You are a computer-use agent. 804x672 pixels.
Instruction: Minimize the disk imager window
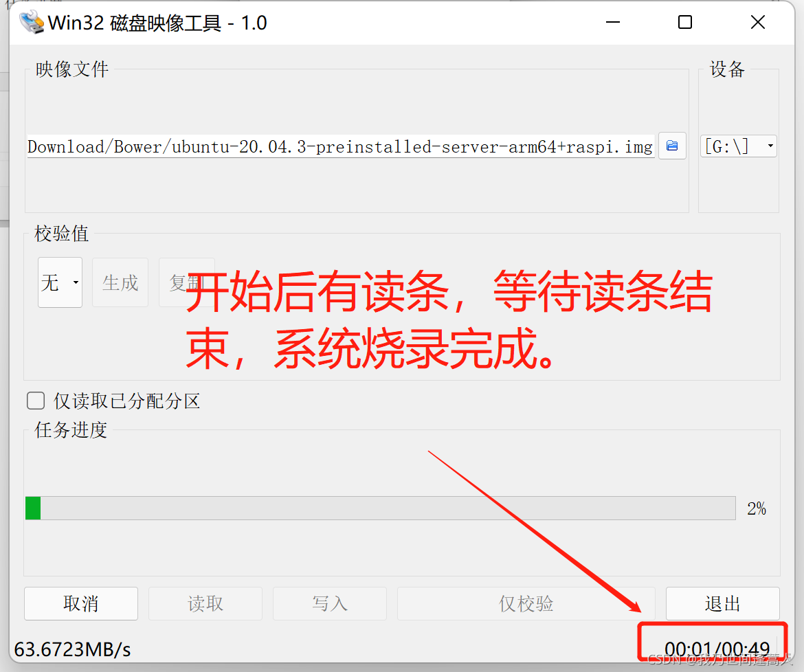pyautogui.click(x=613, y=23)
